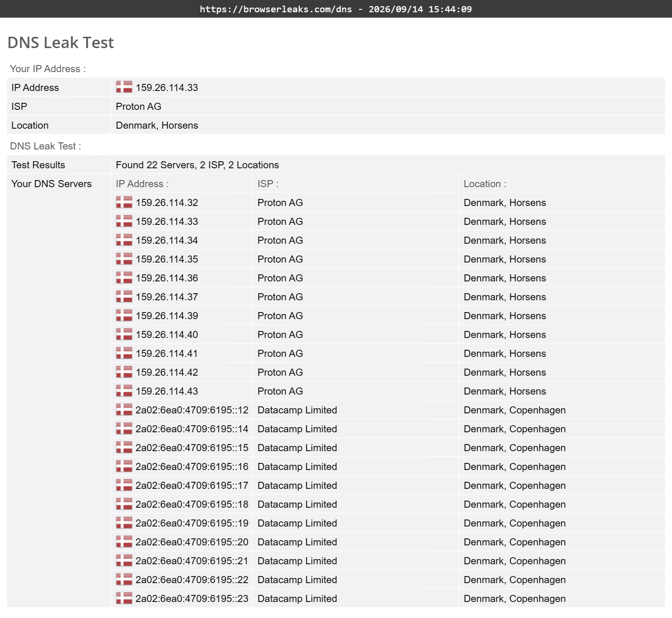The width and height of the screenshot is (672, 618).
Task: Click the browserleaks.com/dns URL in the header bar
Action: (276, 9)
